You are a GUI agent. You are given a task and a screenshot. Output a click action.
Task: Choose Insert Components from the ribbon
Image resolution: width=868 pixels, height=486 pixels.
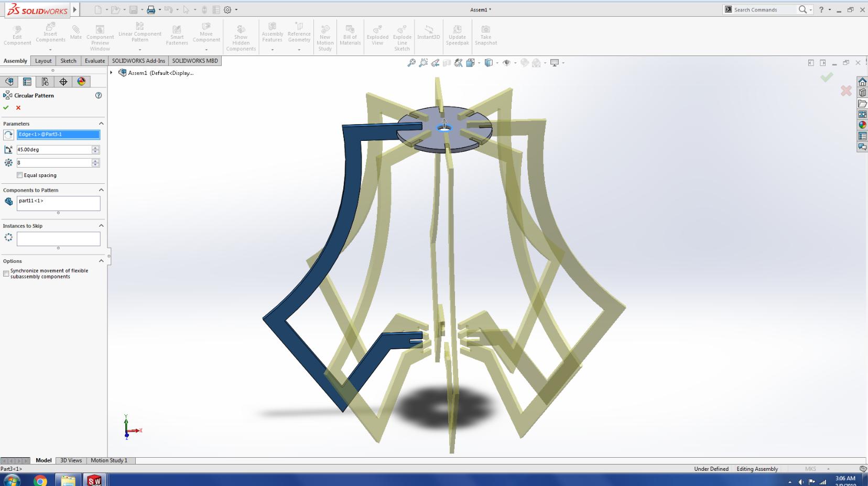click(x=50, y=34)
